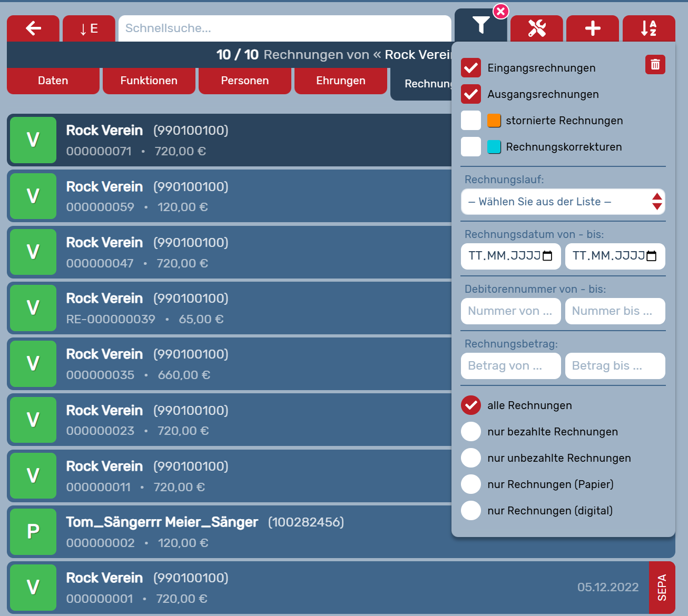The height and width of the screenshot is (616, 688).
Task: Open calendar picker for Rechnungsdatum end
Action: [652, 256]
